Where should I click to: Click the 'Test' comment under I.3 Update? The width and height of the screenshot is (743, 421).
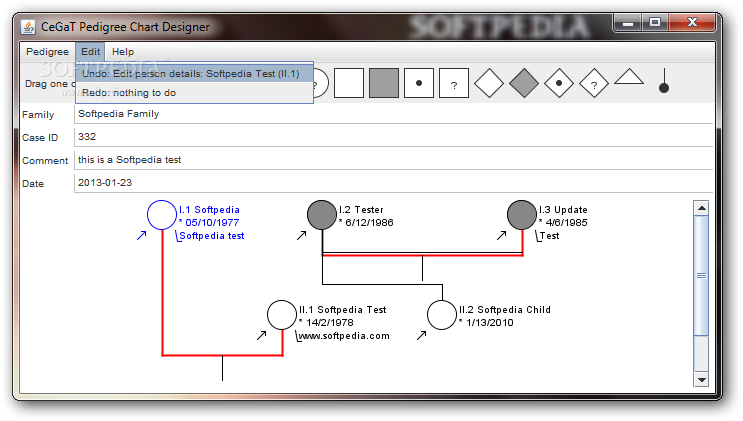pos(548,236)
